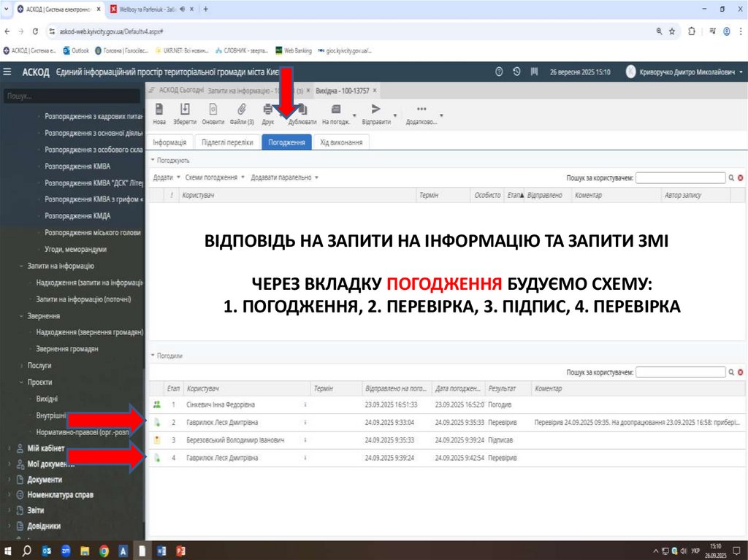The image size is (748, 560).
Task: Open attachments via Файли (3) paperclip icon
Action: [x=241, y=110]
